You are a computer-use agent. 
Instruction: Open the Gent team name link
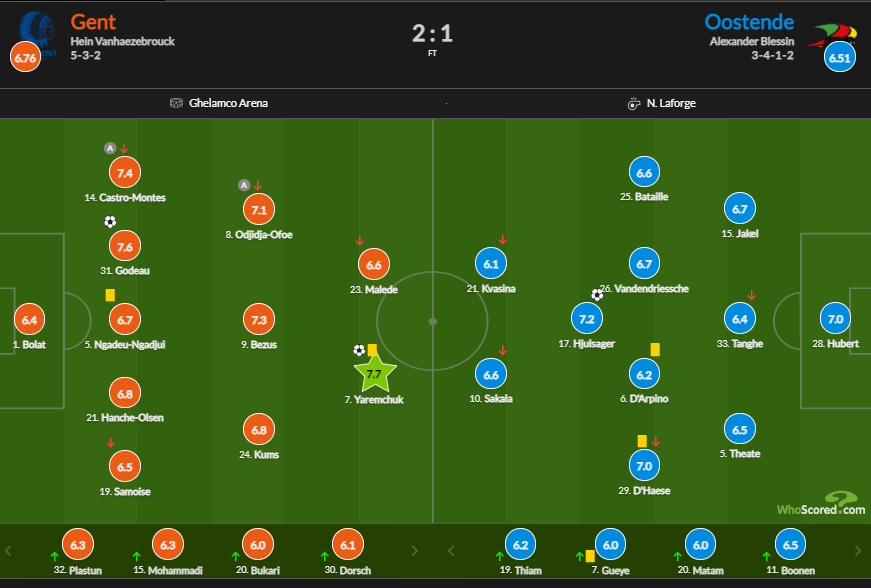click(93, 21)
